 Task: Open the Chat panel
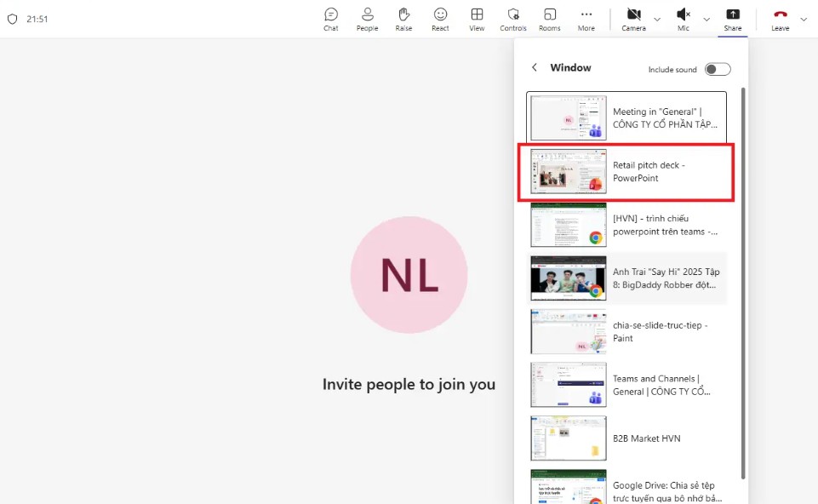330,19
